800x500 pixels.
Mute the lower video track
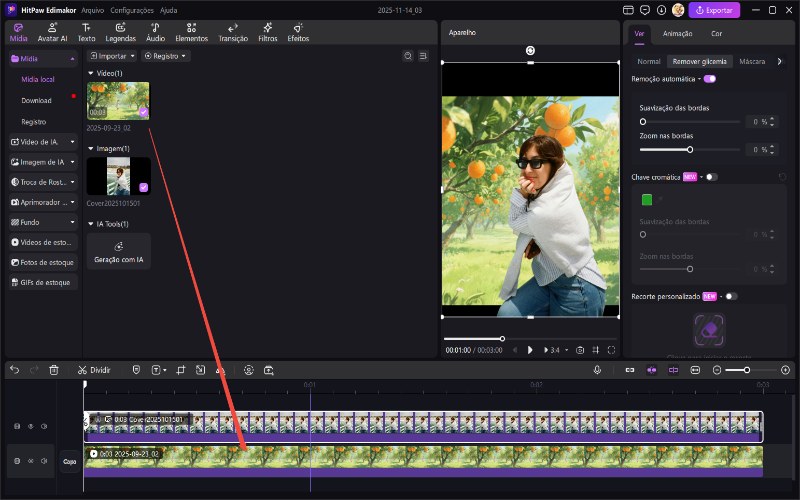pyautogui.click(x=44, y=461)
